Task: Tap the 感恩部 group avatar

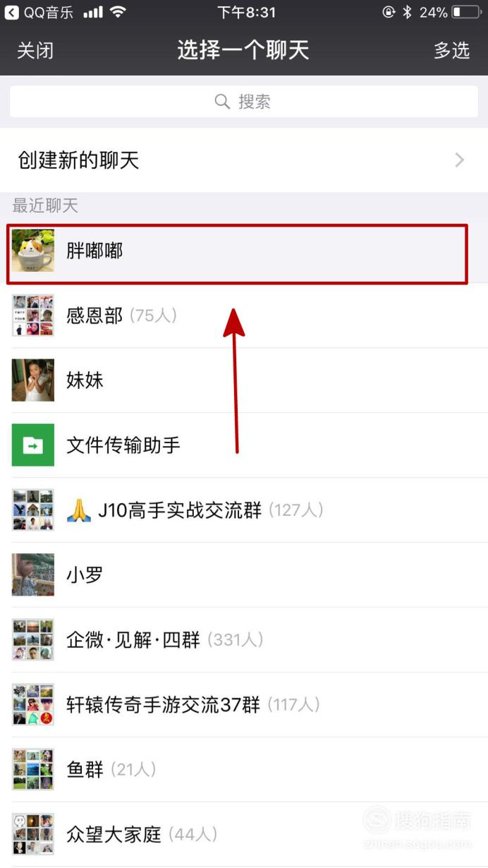Action: (32, 315)
